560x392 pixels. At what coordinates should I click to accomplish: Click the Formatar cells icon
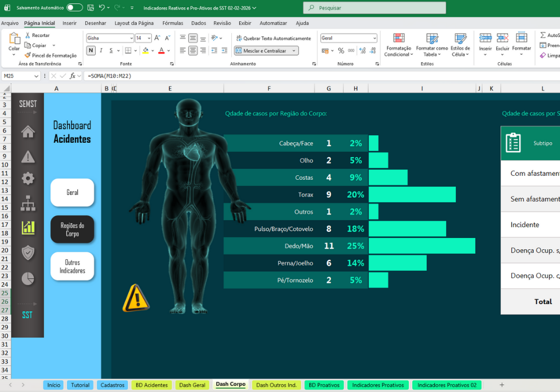521,38
